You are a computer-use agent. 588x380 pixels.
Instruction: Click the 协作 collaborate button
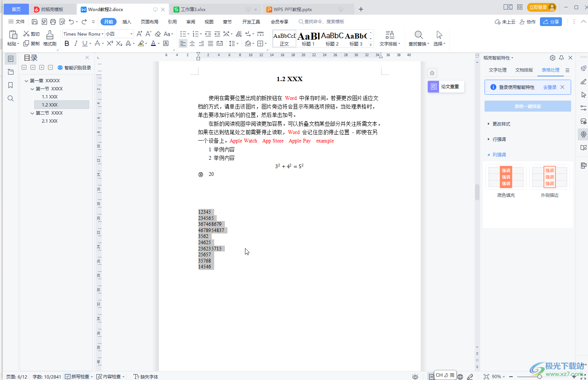coord(528,22)
